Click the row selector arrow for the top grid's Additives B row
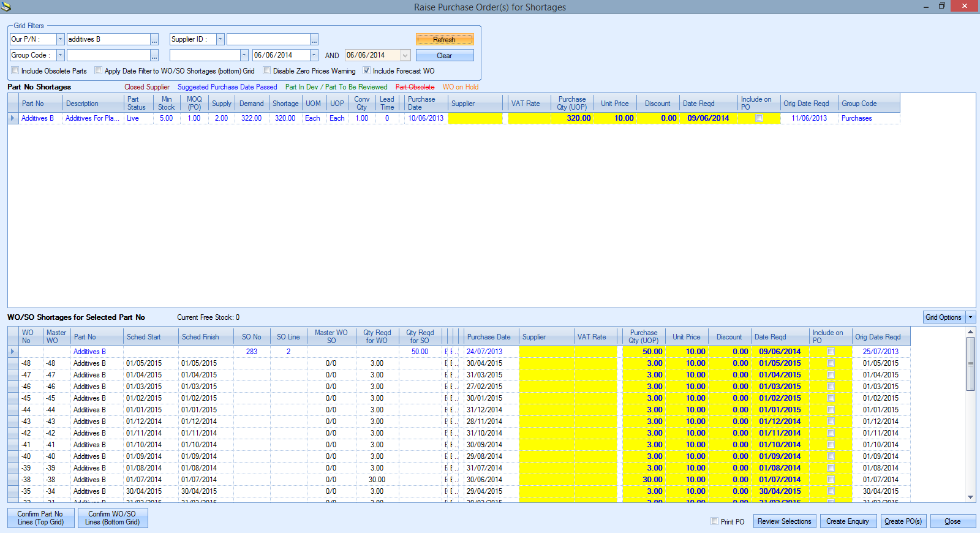980x533 pixels. (13, 118)
